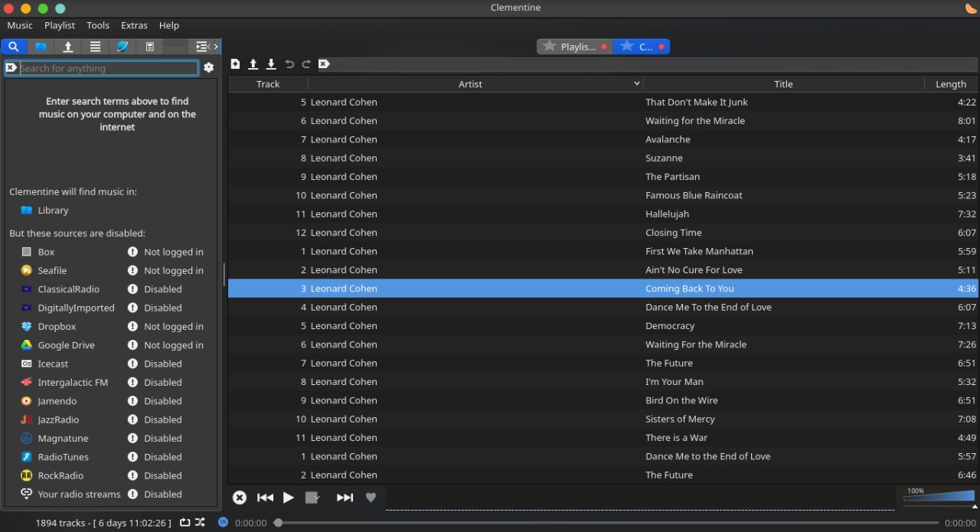The image size is (980, 532).
Task: Open the Internet globe tab in sidebar
Action: [122, 47]
